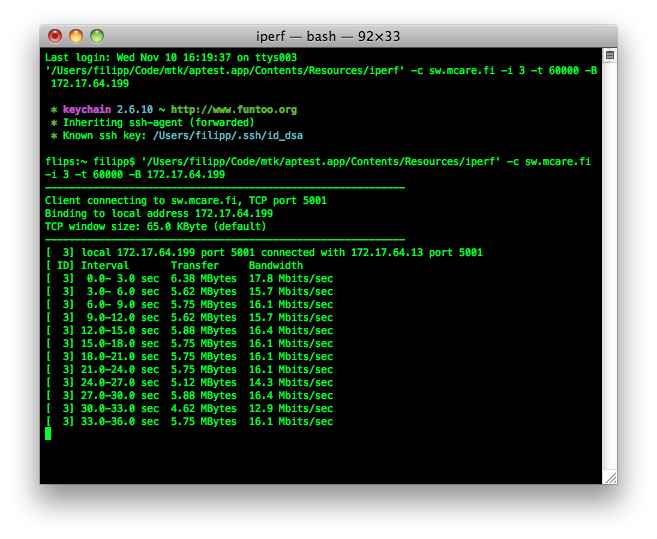This screenshot has width=657, height=539.
Task: Click the '5.12 MBytes' transfer value
Action: coord(204,383)
